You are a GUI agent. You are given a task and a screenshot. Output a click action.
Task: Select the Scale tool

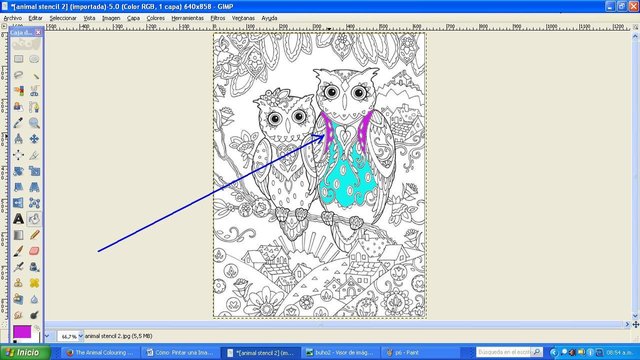pos(34,171)
